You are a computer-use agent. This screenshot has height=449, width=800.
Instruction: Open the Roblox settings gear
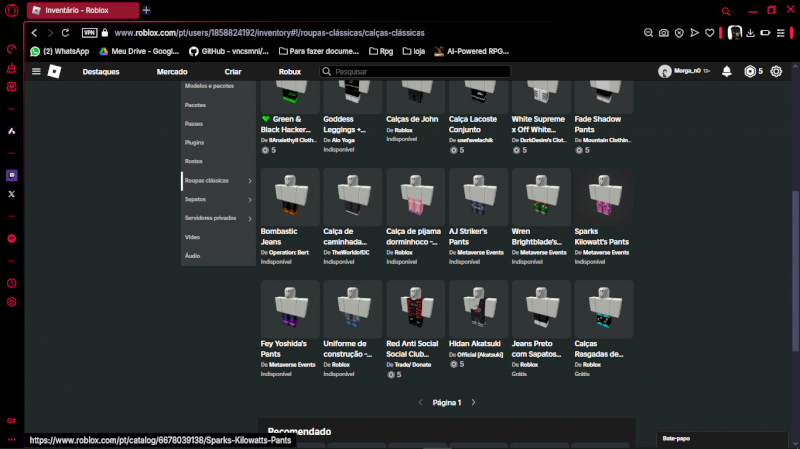click(776, 72)
